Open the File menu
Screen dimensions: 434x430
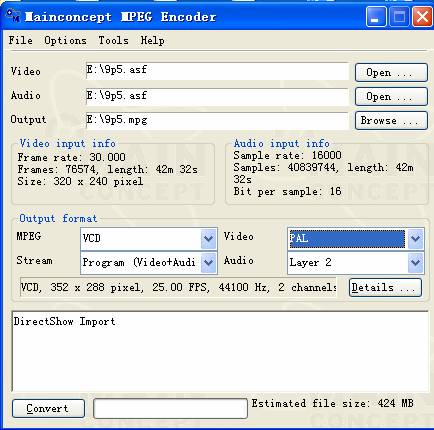[x=21, y=40]
